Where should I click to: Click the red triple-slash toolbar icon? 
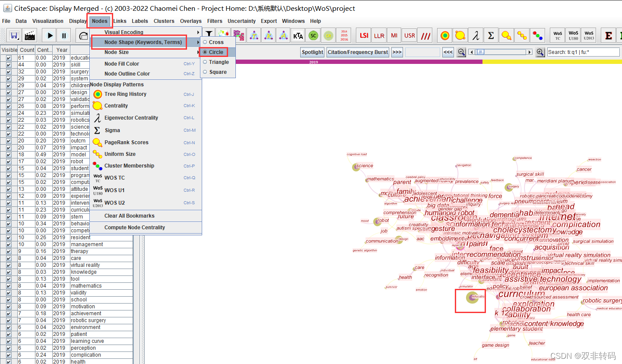click(x=426, y=35)
